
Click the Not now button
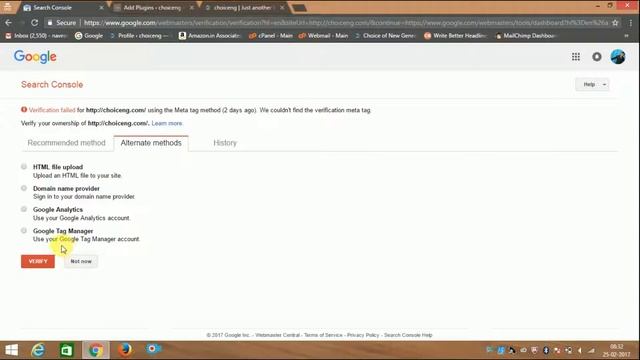click(81, 261)
